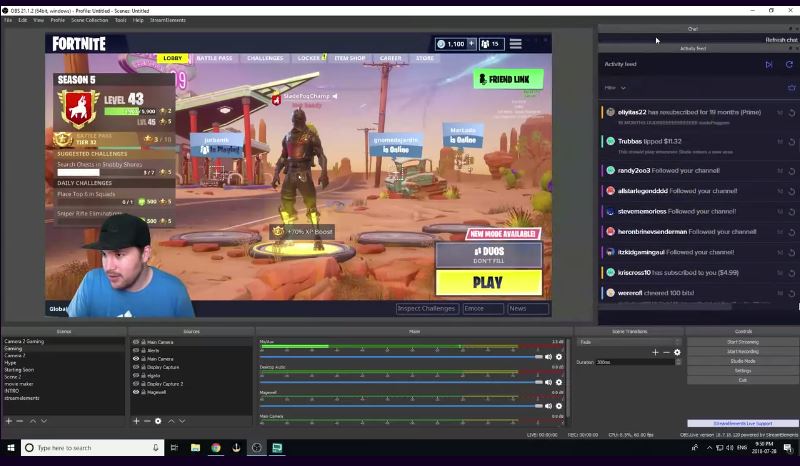Viewport: 800px width, 466px height.
Task: Replay the Trubbas tip alert
Action: tap(792, 142)
